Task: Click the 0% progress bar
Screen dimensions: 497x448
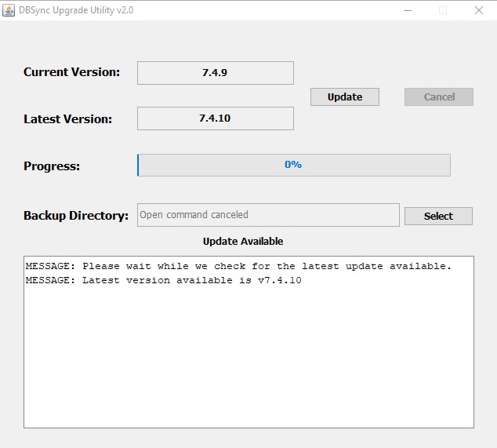Action: point(293,165)
